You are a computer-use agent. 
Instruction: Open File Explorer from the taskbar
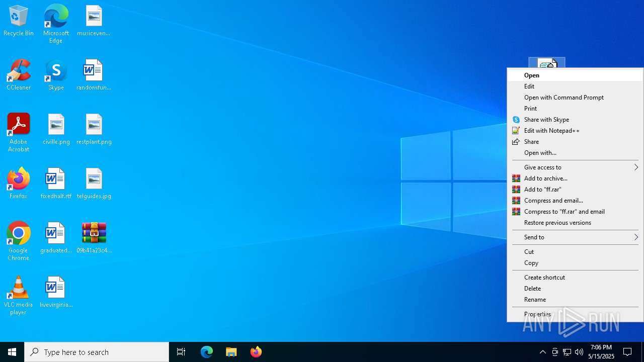coord(231,352)
